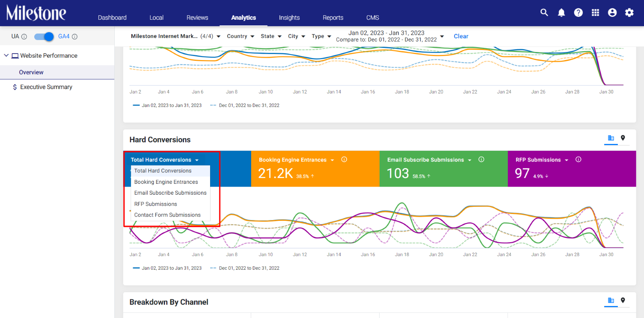Open the notifications bell

point(561,13)
